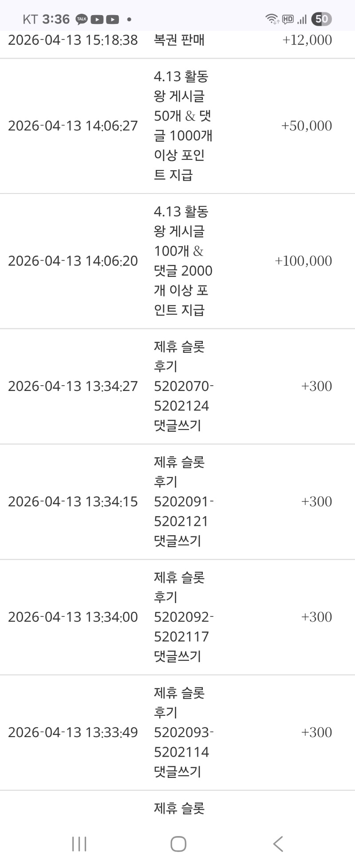Open the 게시글 100개 & 댓글 2000개 reward entry
355x868 pixels.
point(183,261)
